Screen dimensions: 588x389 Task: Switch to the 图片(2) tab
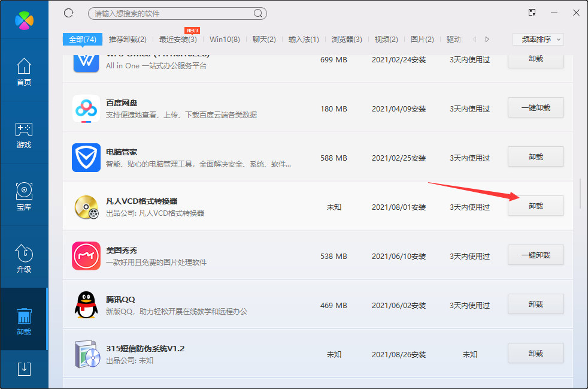422,40
